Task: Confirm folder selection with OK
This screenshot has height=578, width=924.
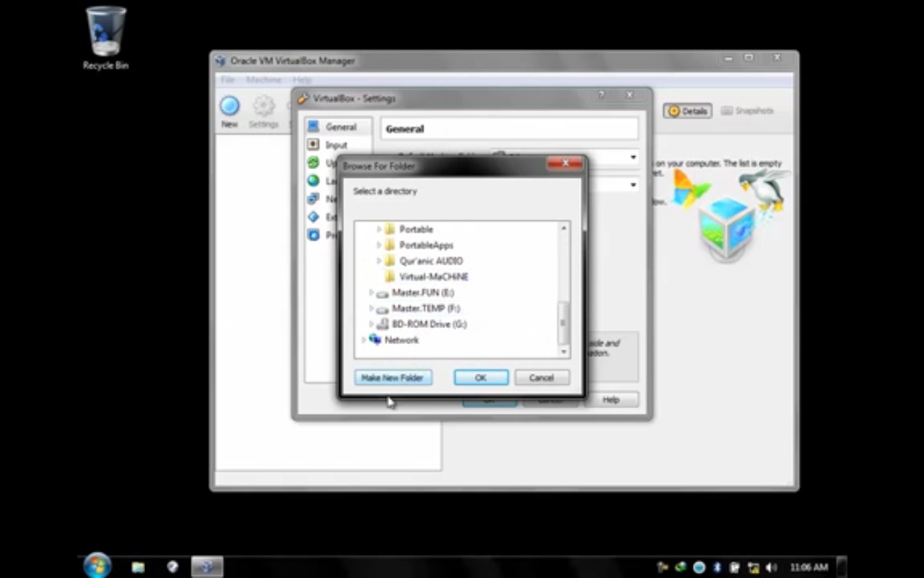Action: [481, 377]
